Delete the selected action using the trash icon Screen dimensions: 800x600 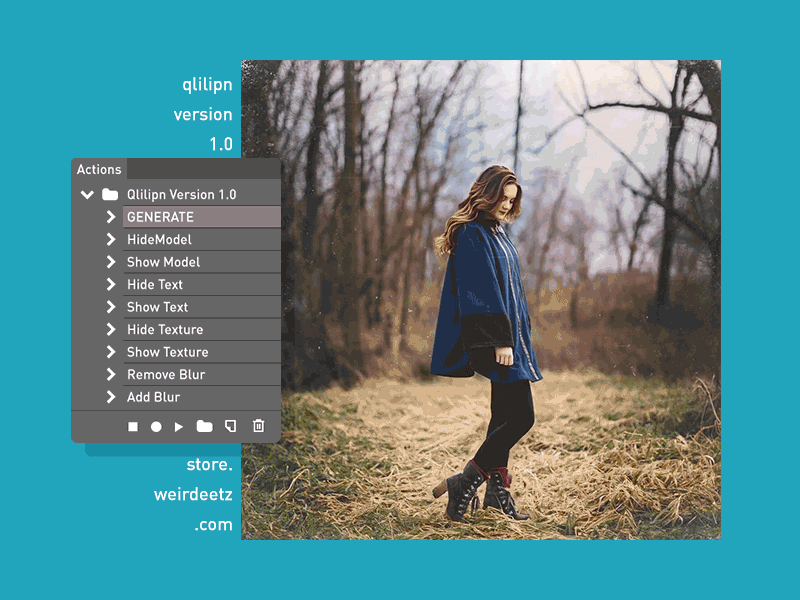tap(257, 427)
